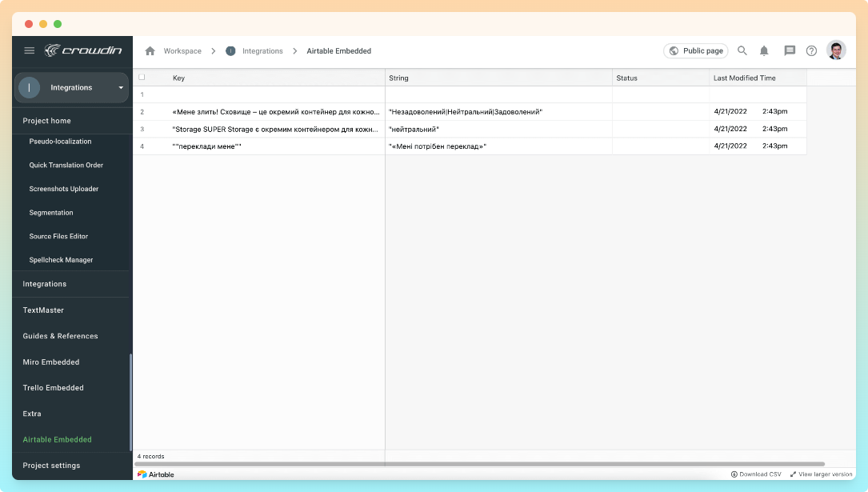
Task: Open Spellcheck Manager item
Action: [x=61, y=260]
